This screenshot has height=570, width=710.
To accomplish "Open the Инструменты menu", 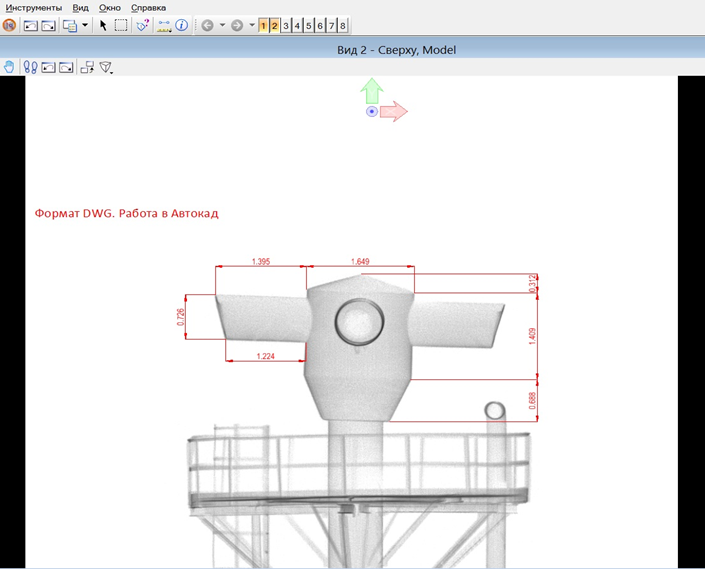I will pos(33,7).
